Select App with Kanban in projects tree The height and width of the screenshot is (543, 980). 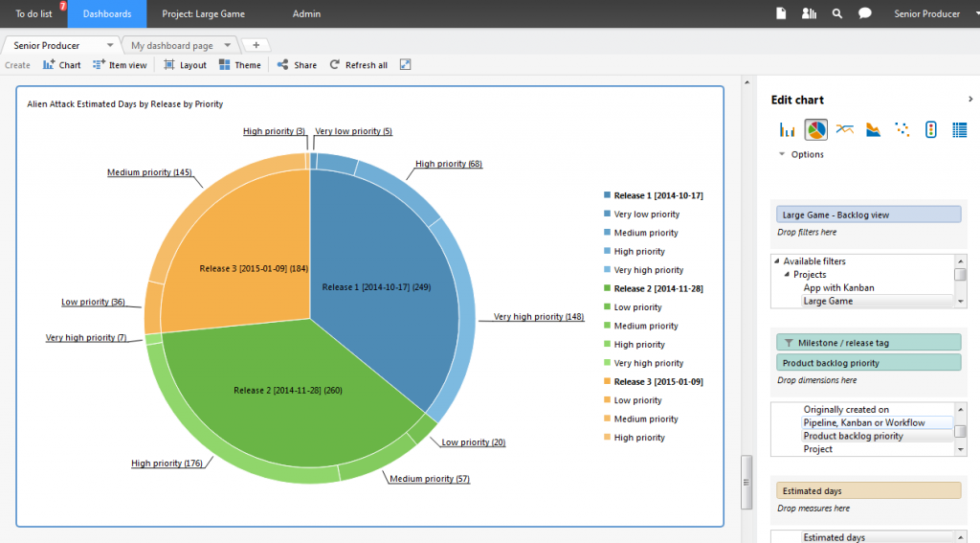pos(838,287)
